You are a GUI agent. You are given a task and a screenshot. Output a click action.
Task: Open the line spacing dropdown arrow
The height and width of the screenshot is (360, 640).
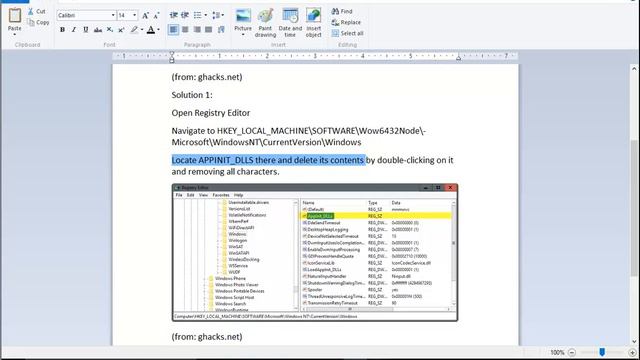point(223,16)
